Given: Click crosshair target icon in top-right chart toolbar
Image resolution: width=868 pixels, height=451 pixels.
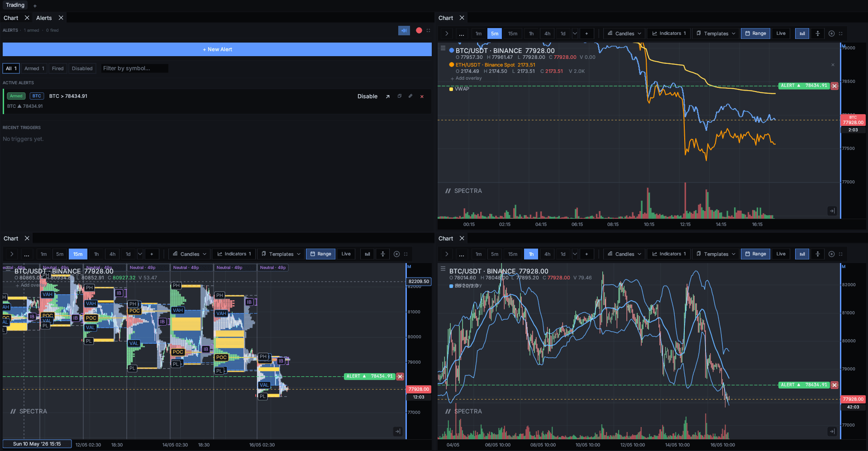Looking at the screenshot, I should click(x=831, y=34).
